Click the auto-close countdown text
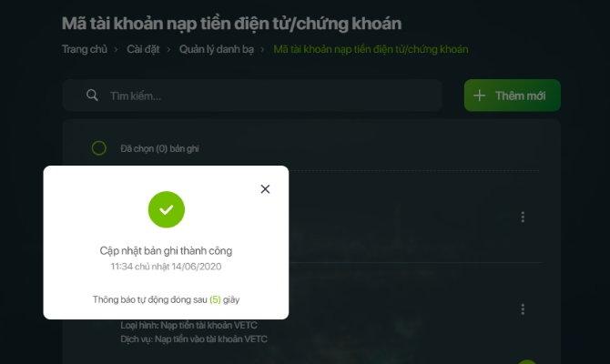Image resolution: width=610 pixels, height=364 pixels. [166, 299]
